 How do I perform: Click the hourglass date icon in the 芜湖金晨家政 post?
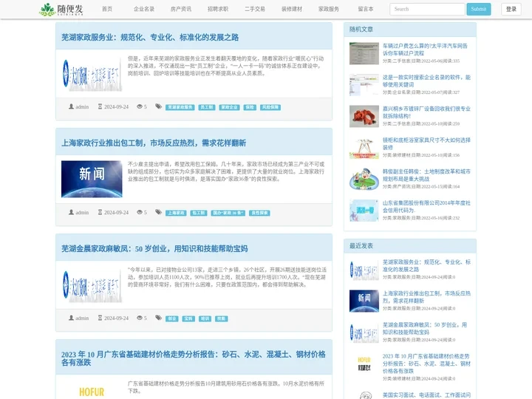tap(100, 318)
